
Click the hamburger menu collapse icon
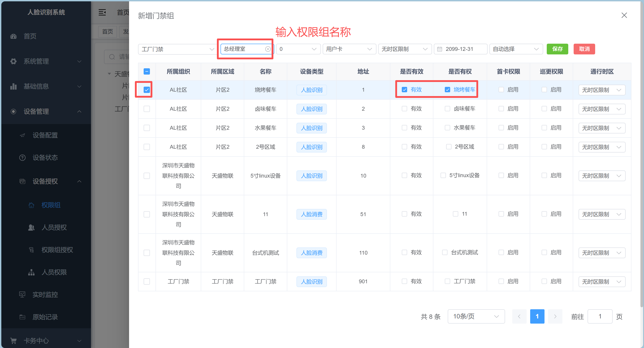click(102, 12)
